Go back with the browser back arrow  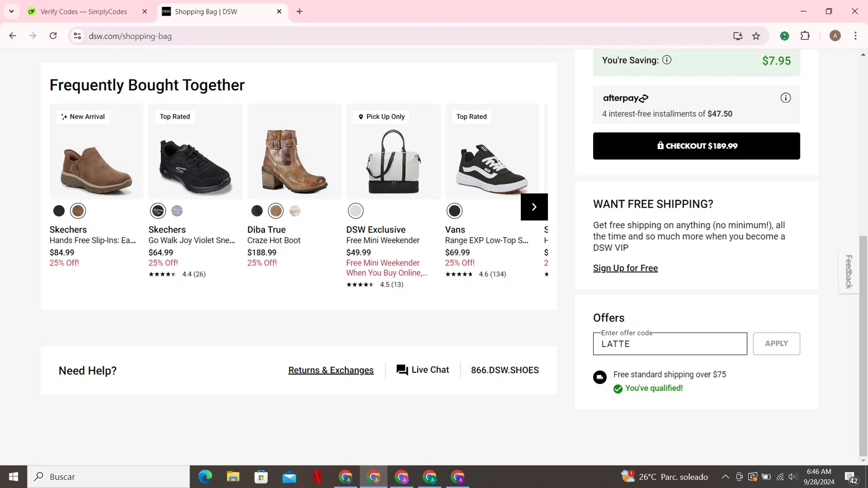(x=13, y=36)
